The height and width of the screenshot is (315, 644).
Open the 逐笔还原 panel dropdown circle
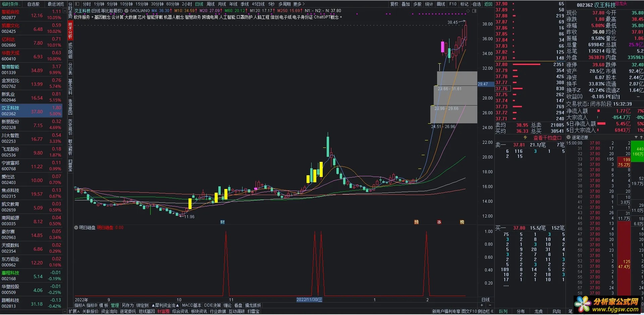coord(569,137)
